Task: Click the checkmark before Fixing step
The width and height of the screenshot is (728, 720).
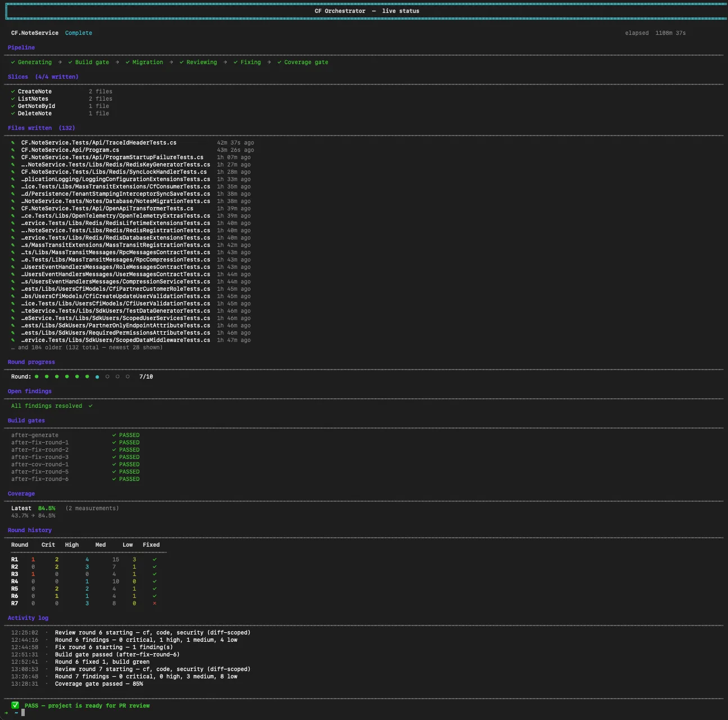Action: [x=236, y=62]
